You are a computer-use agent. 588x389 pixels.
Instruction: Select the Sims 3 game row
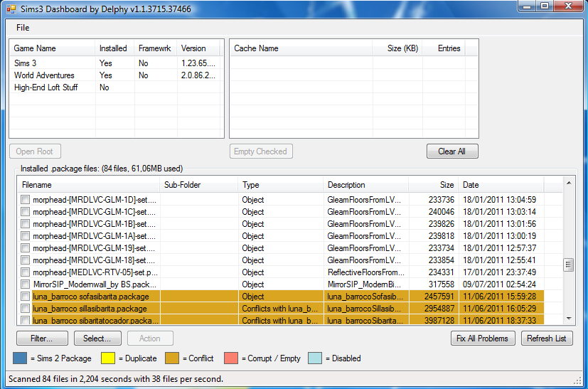click(117, 63)
